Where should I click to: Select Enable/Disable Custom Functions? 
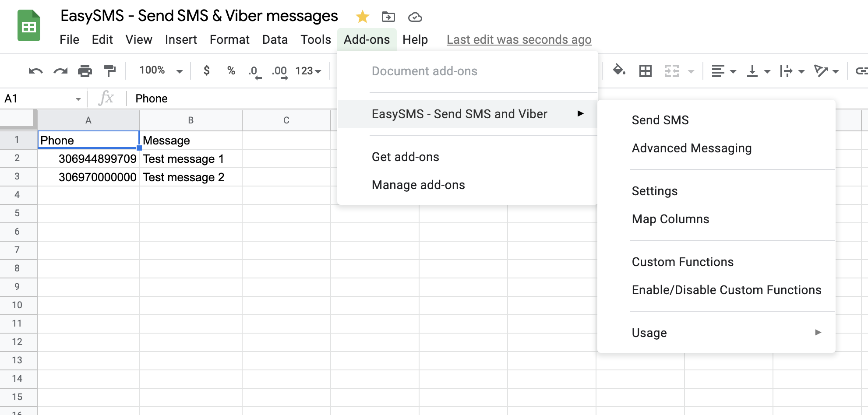pos(726,290)
